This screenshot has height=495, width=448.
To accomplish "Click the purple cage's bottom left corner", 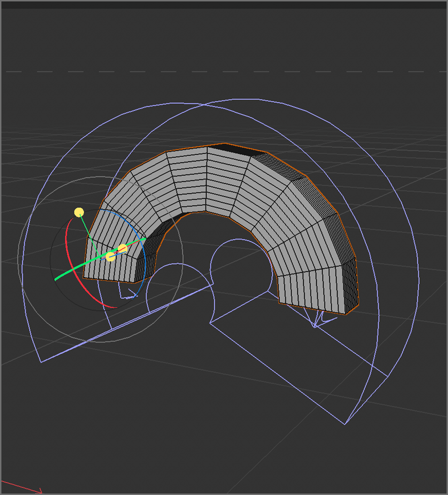I will [x=41, y=362].
